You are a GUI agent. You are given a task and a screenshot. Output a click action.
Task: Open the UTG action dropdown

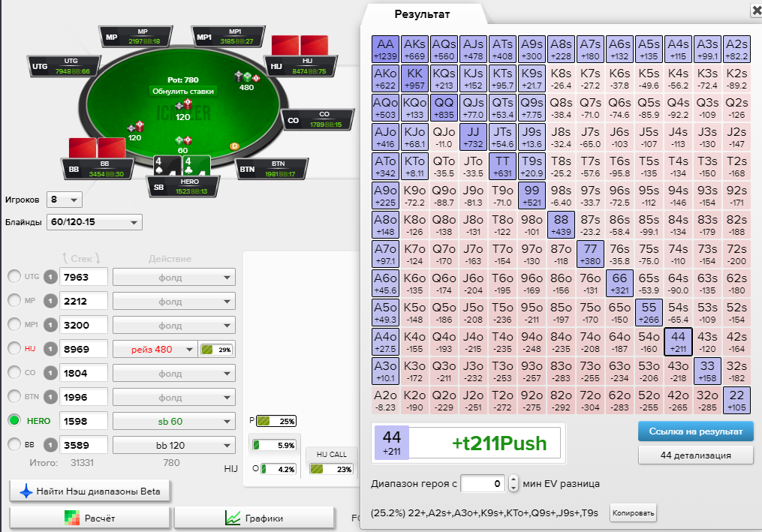click(x=174, y=277)
